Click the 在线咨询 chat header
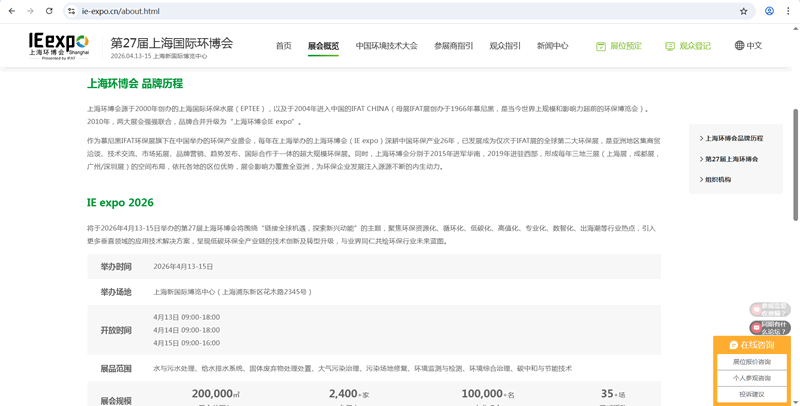Image resolution: width=800 pixels, height=406 pixels. pyautogui.click(x=752, y=345)
